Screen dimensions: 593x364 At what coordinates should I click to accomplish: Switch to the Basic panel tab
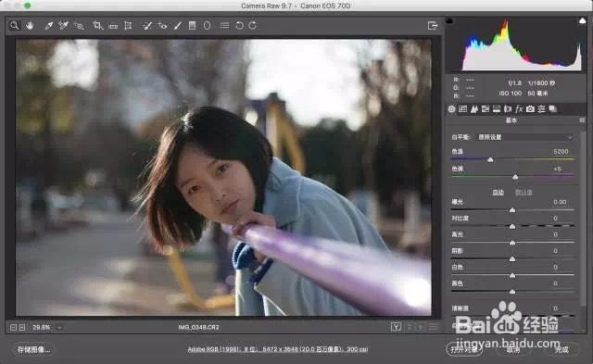(x=451, y=109)
